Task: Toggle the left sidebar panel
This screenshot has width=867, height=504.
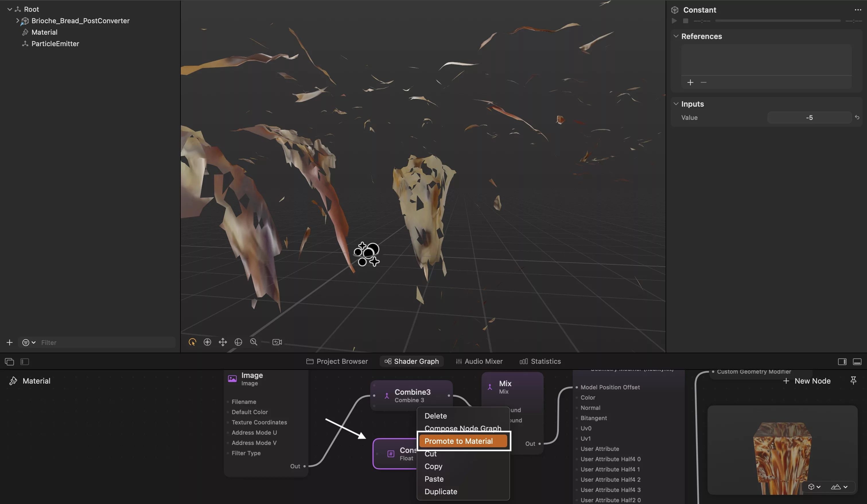Action: 24,361
